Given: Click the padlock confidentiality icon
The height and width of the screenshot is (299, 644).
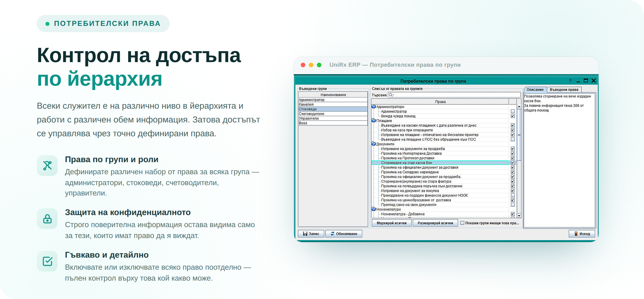Looking at the screenshot, I should [x=47, y=218].
